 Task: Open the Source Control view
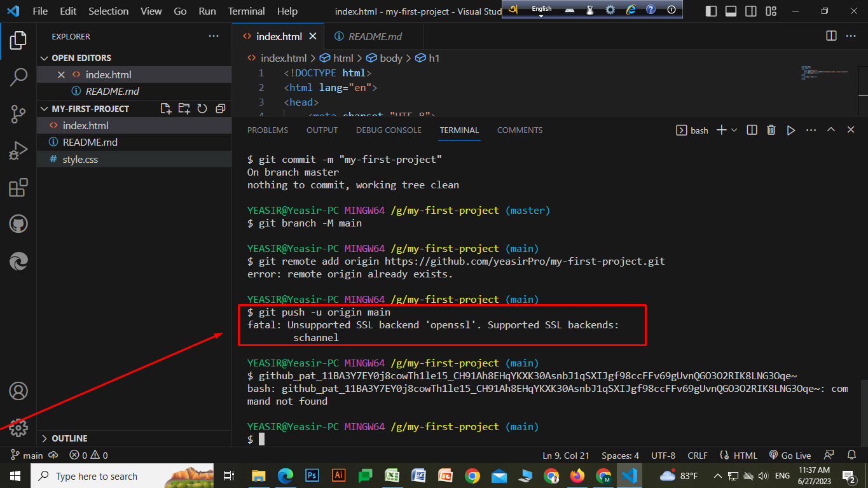pyautogui.click(x=18, y=114)
